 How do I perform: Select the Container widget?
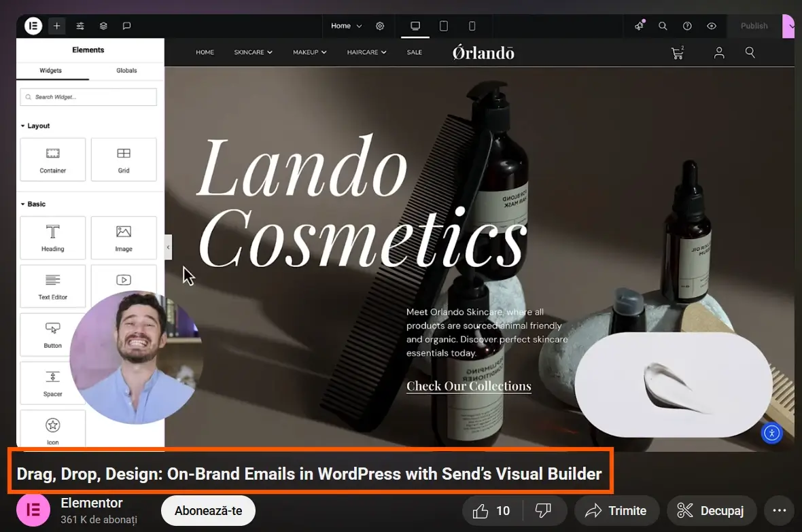53,160
